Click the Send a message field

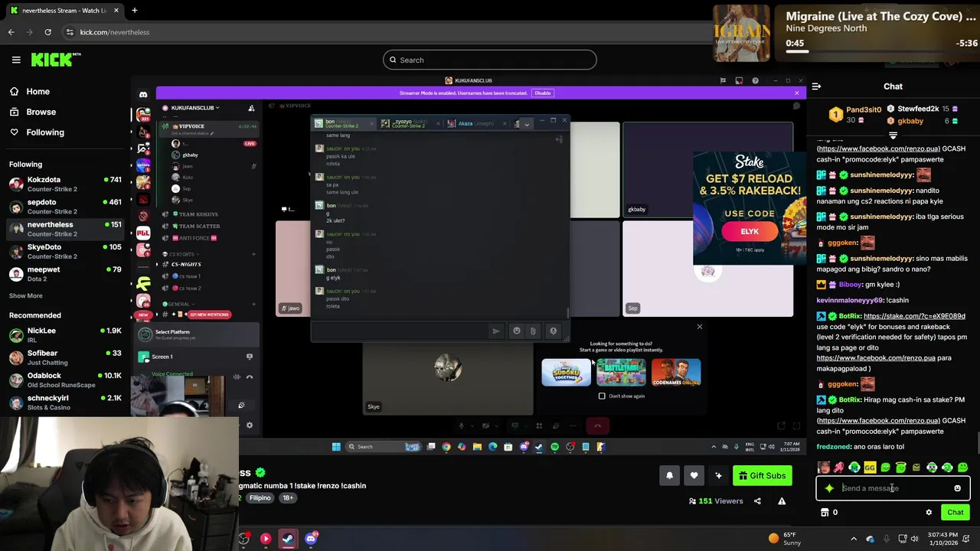tap(893, 488)
